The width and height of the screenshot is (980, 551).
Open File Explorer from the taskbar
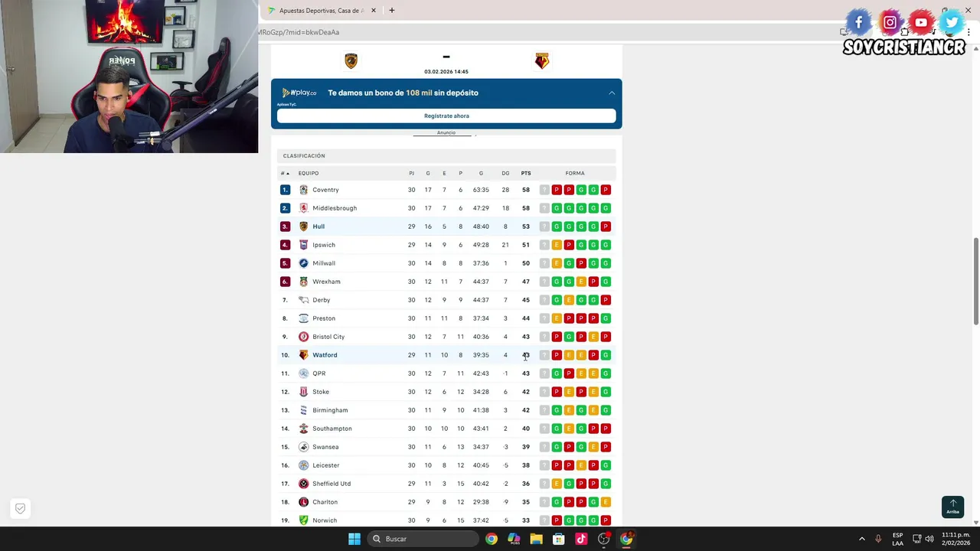point(536,539)
